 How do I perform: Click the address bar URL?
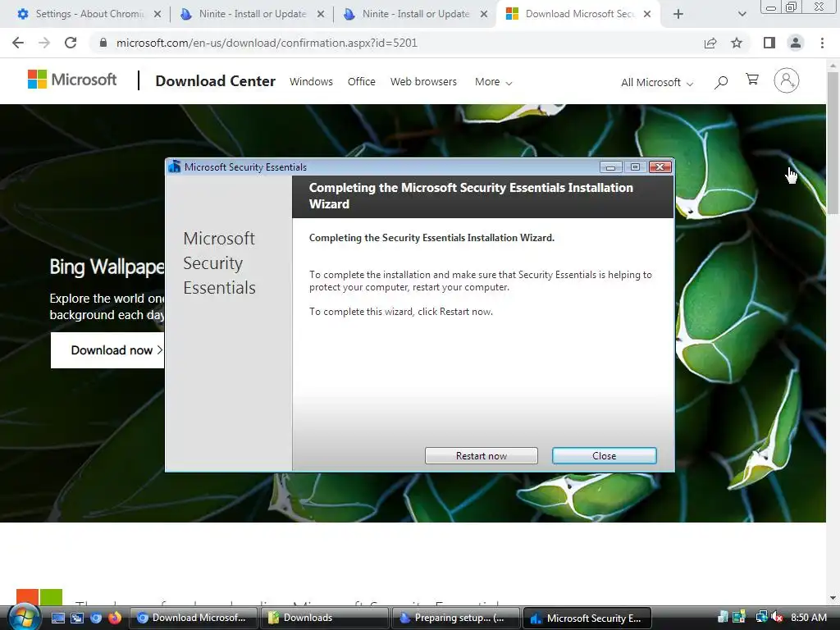coord(267,43)
